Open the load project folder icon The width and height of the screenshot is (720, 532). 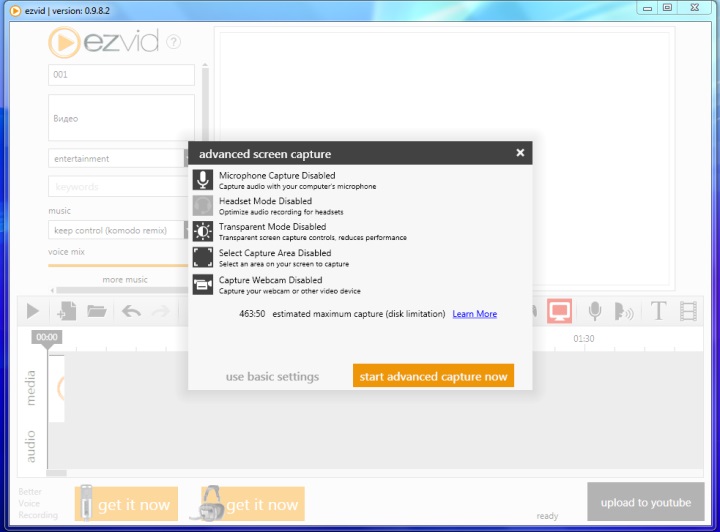pos(96,311)
